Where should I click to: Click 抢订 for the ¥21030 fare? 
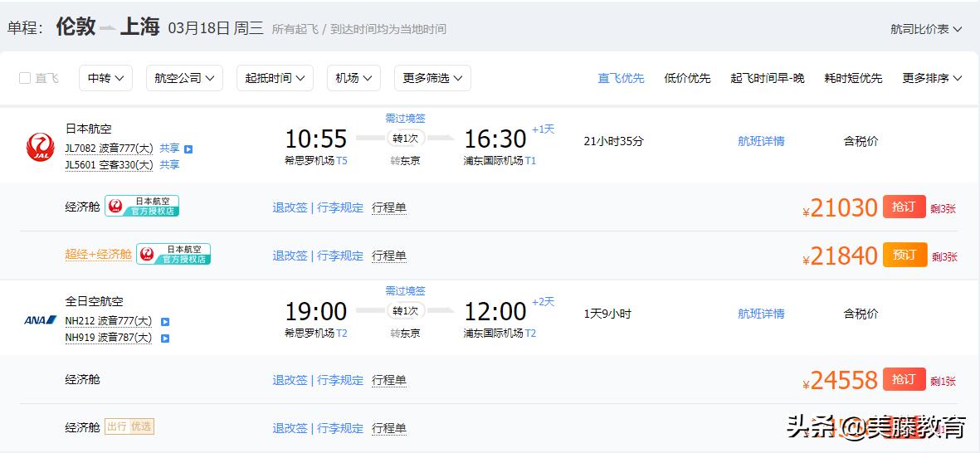coord(904,207)
